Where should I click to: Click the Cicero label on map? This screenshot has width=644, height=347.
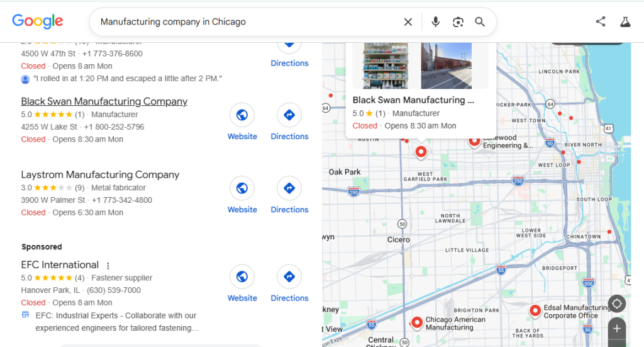tap(398, 239)
